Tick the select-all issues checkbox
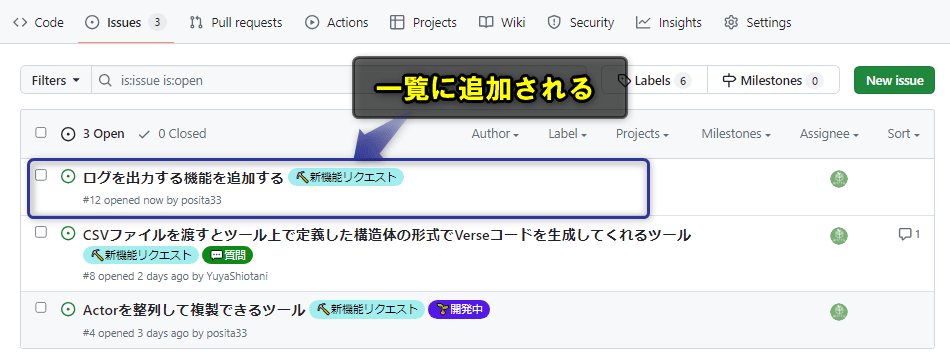 [41, 133]
